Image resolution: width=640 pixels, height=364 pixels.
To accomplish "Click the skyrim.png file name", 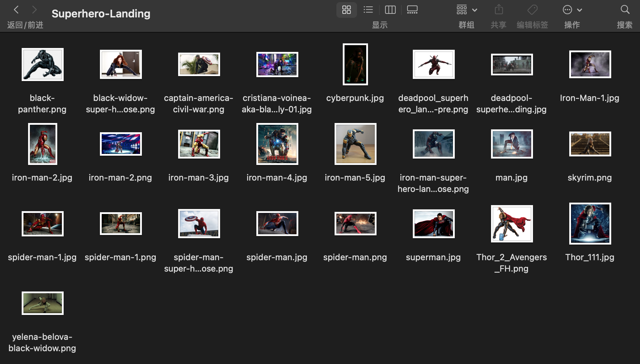I will [590, 177].
